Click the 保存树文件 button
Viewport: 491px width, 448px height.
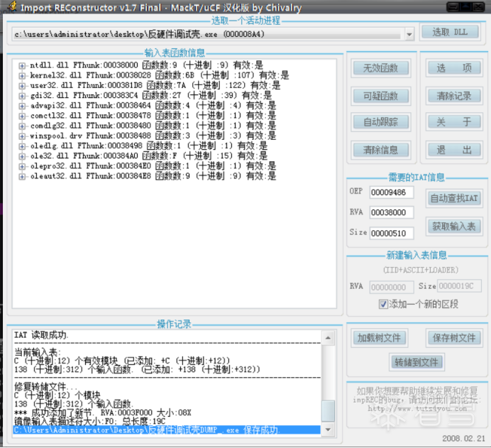coord(454,338)
